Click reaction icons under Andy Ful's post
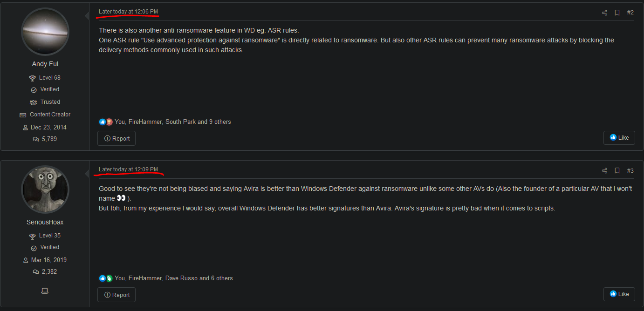 point(106,122)
